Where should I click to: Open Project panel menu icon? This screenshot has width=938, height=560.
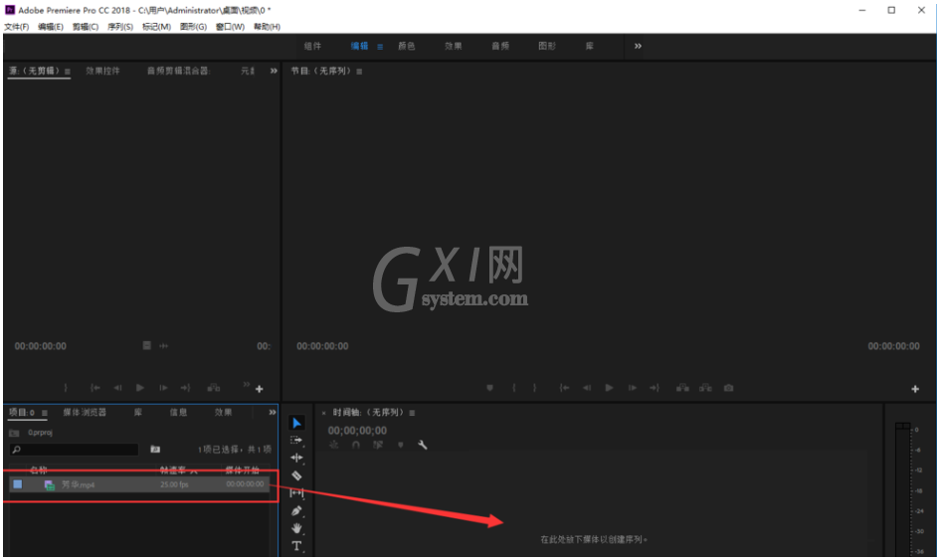coord(45,413)
